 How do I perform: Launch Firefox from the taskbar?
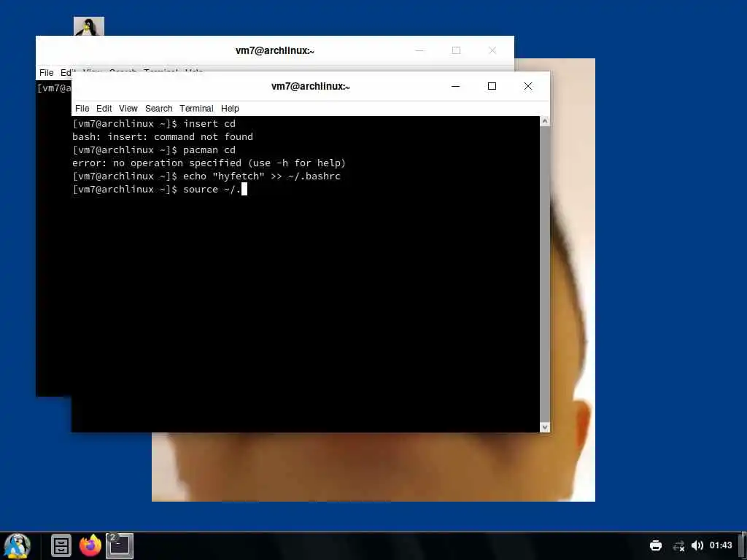point(90,545)
